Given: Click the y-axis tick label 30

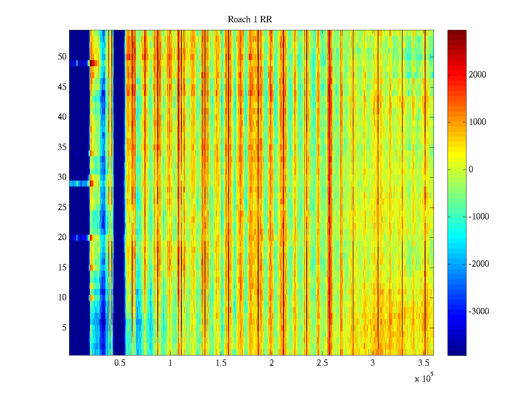Looking at the screenshot, I should [62, 177].
